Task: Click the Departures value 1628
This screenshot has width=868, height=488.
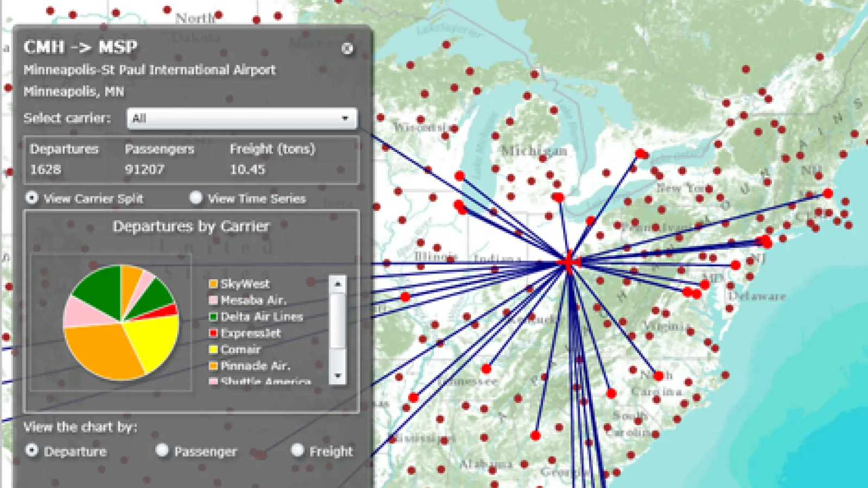Action: point(46,170)
